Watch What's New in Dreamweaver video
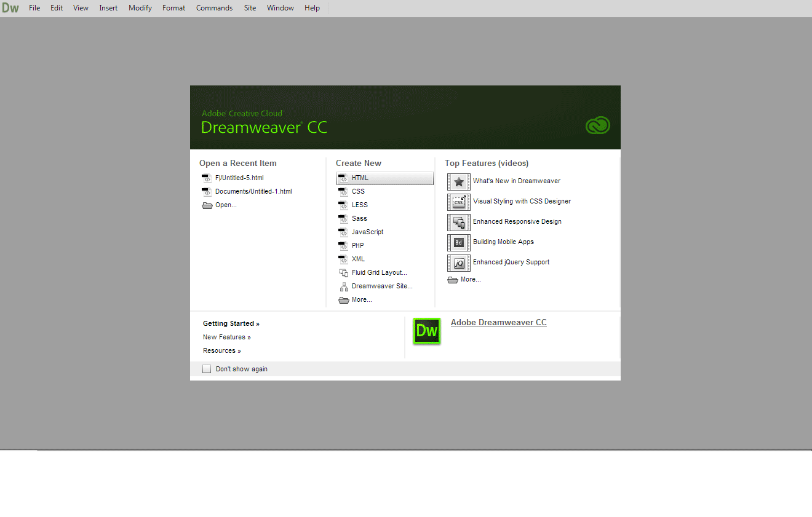The height and width of the screenshot is (517, 812). tap(517, 181)
